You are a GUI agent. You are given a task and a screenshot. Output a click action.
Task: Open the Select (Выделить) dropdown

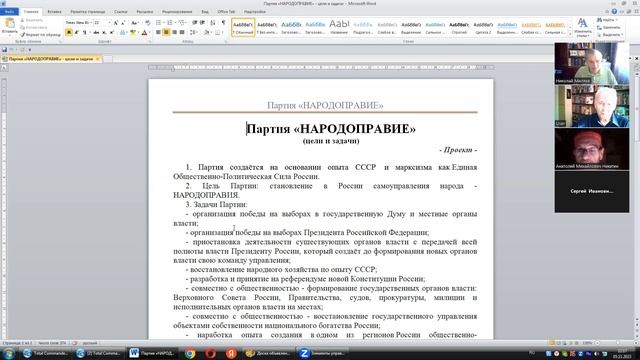610,35
